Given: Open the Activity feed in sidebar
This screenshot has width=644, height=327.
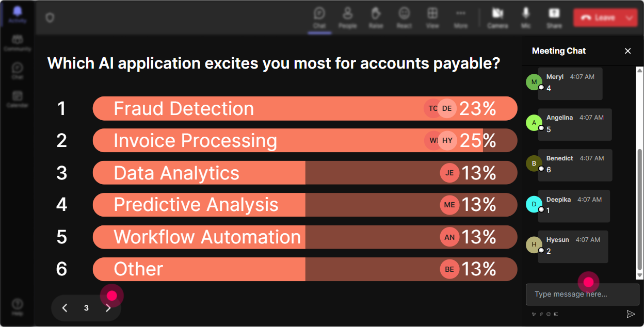Looking at the screenshot, I should pos(18,15).
